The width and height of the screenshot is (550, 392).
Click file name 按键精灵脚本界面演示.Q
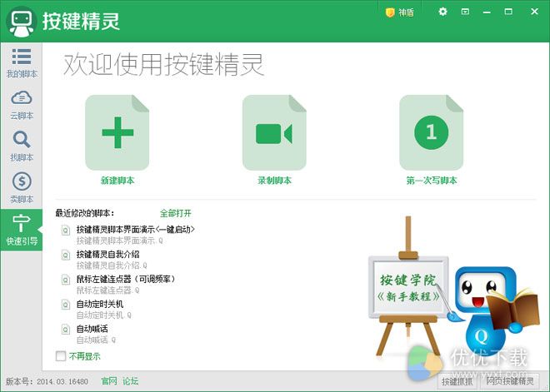point(120,241)
